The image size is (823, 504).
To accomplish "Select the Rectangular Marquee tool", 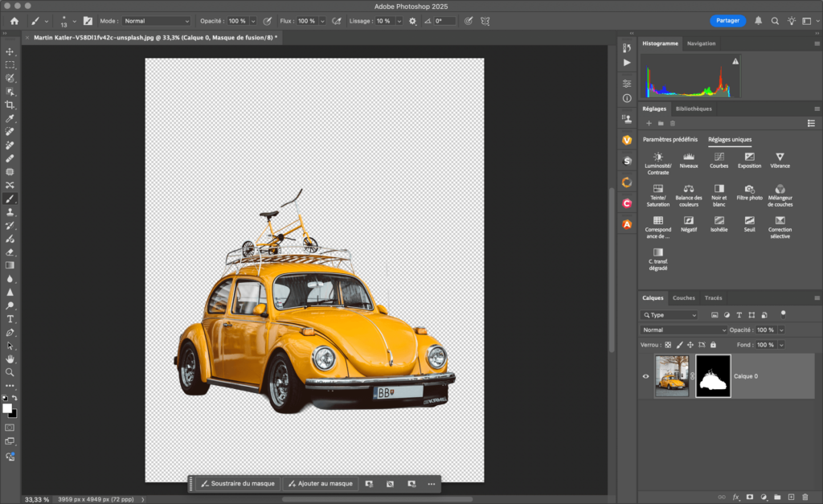I will point(10,64).
